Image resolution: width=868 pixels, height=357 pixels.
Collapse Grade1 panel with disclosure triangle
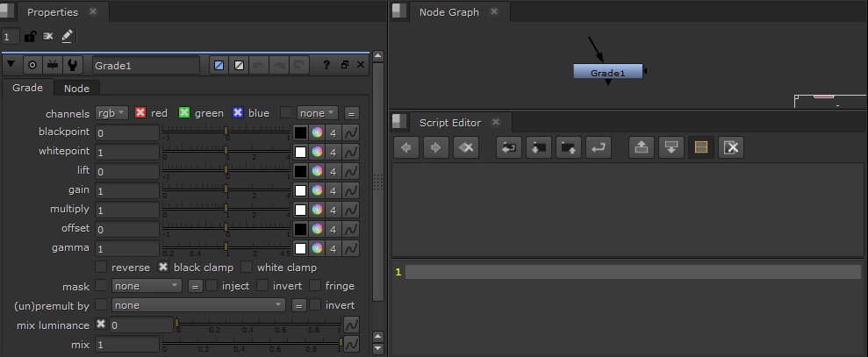[11, 65]
